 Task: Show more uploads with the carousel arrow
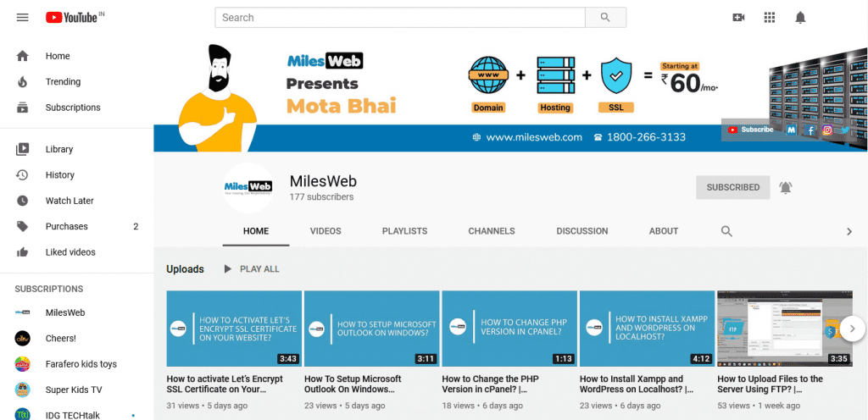click(x=853, y=329)
